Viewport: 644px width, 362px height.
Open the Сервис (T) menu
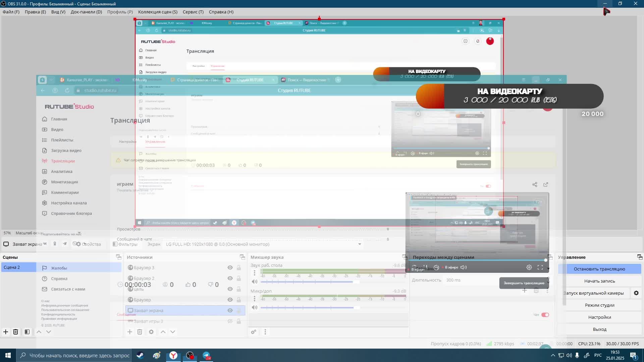pos(193,12)
